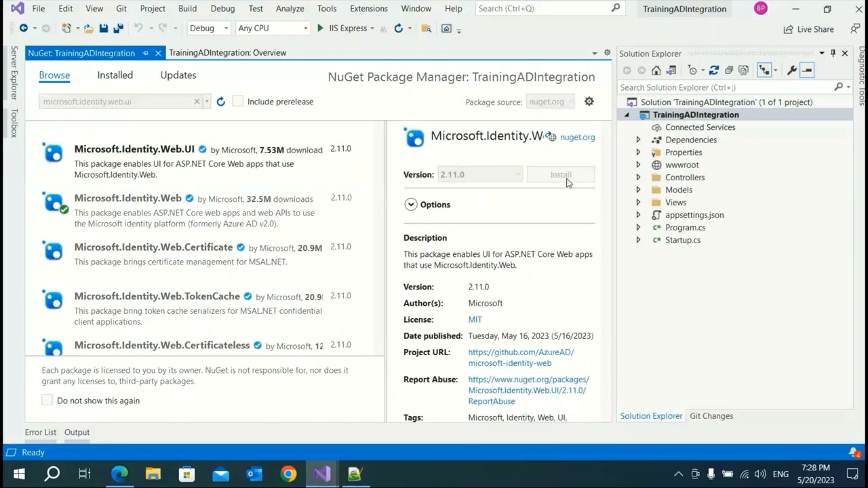Click Collapse All icon in Solution Explorer
Screen dimensions: 868x488
tap(728, 70)
